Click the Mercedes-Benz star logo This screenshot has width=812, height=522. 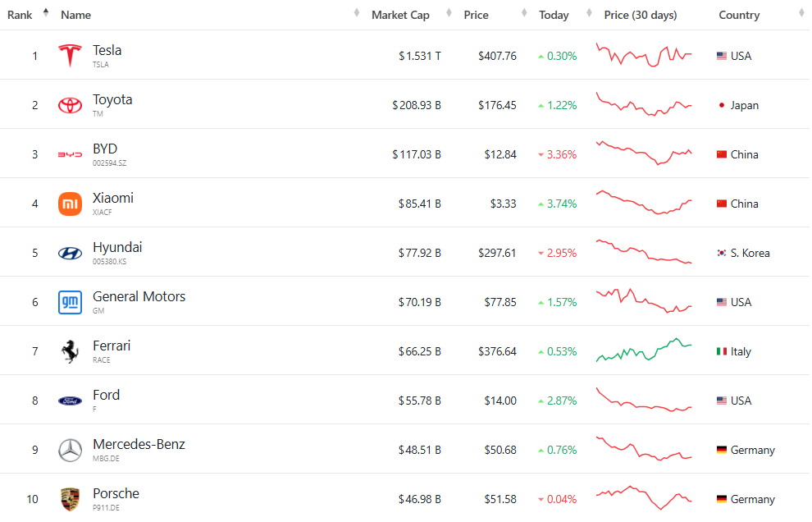70,450
